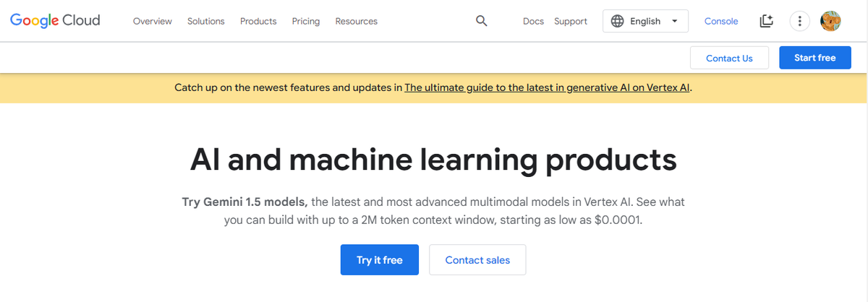Open the Solutions navigation menu
The image size is (868, 302).
(206, 21)
